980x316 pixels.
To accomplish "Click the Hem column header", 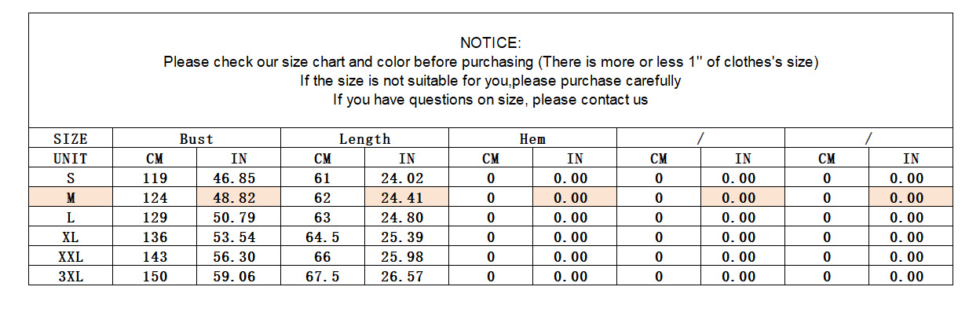I will pyautogui.click(x=532, y=139).
